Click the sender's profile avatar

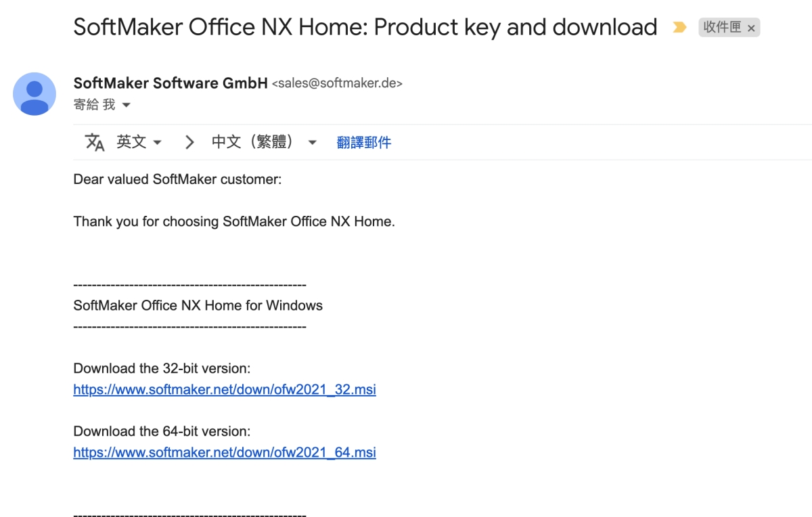click(35, 93)
